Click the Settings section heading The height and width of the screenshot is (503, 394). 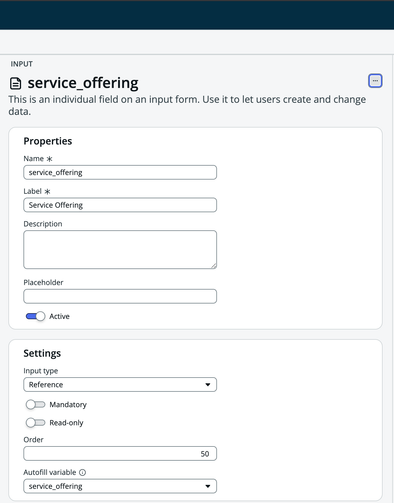42,353
